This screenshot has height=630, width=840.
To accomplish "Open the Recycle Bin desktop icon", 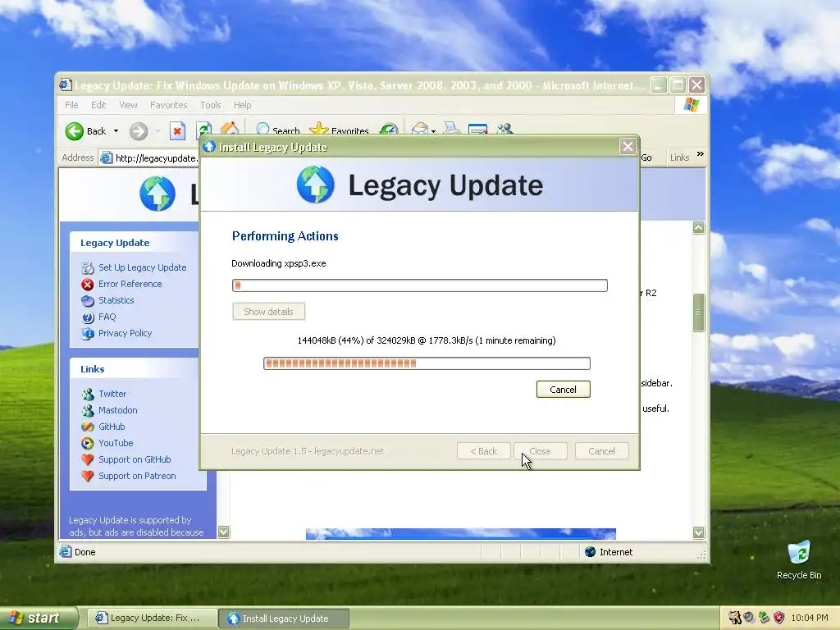I will 799,559.
